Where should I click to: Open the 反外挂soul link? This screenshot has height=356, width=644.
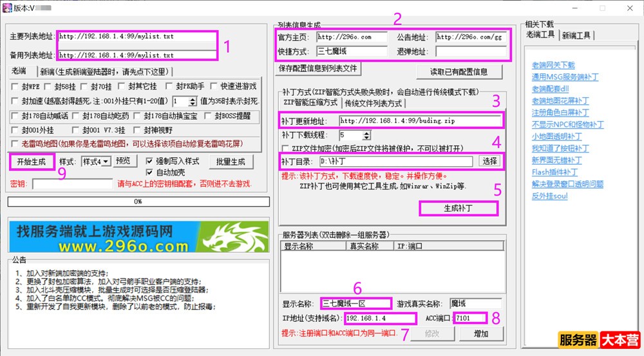[549, 196]
